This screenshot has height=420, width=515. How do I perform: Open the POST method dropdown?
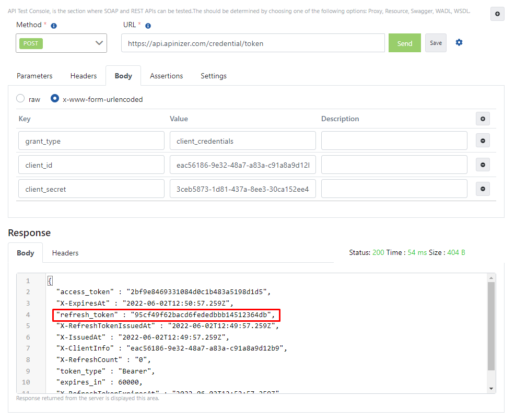click(x=62, y=43)
